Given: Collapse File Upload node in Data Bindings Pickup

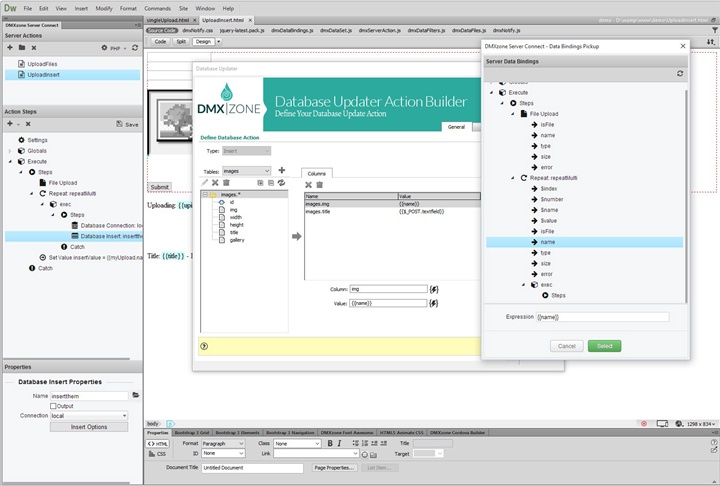Looking at the screenshot, I should pos(513,114).
